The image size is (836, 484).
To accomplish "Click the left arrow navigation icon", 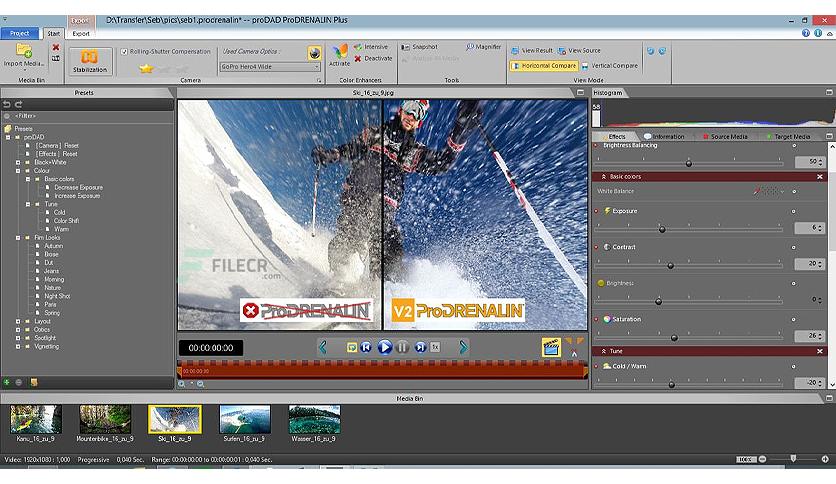I will (323, 347).
